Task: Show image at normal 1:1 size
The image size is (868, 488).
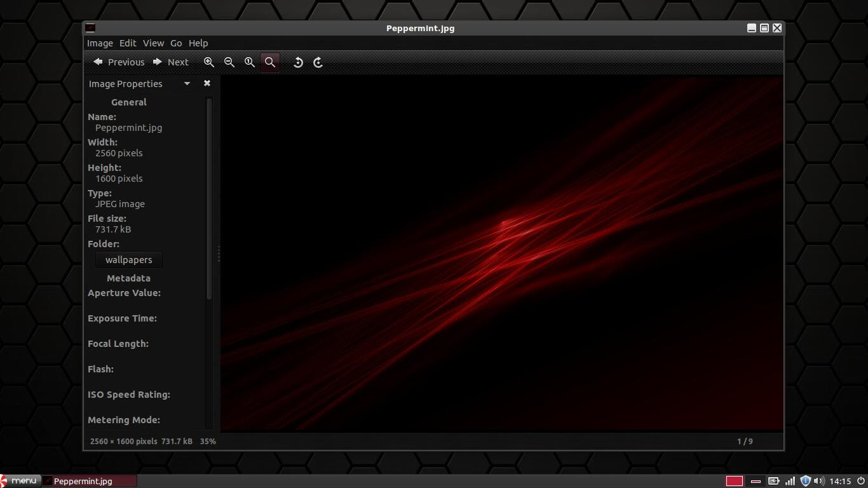Action: pos(250,62)
